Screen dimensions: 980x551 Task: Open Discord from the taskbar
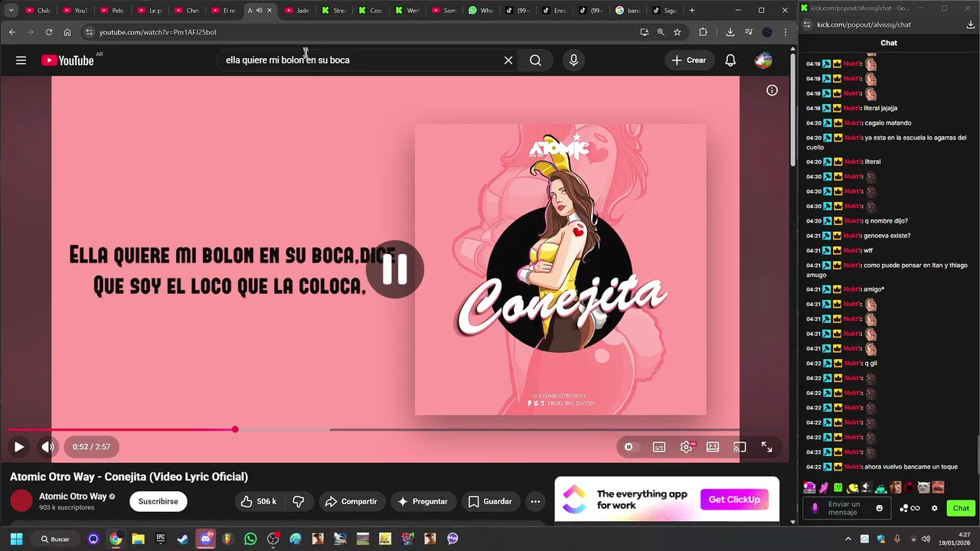click(205, 539)
